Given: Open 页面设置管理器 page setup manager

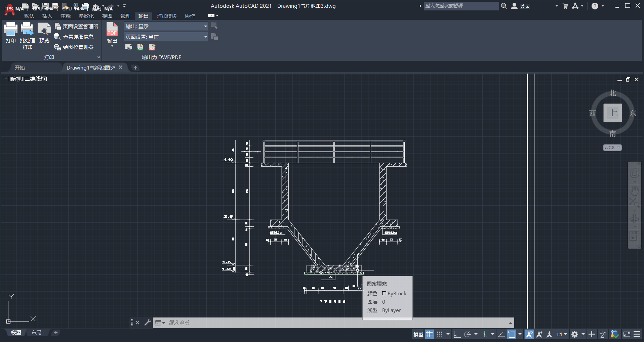Looking at the screenshot, I should (80, 26).
